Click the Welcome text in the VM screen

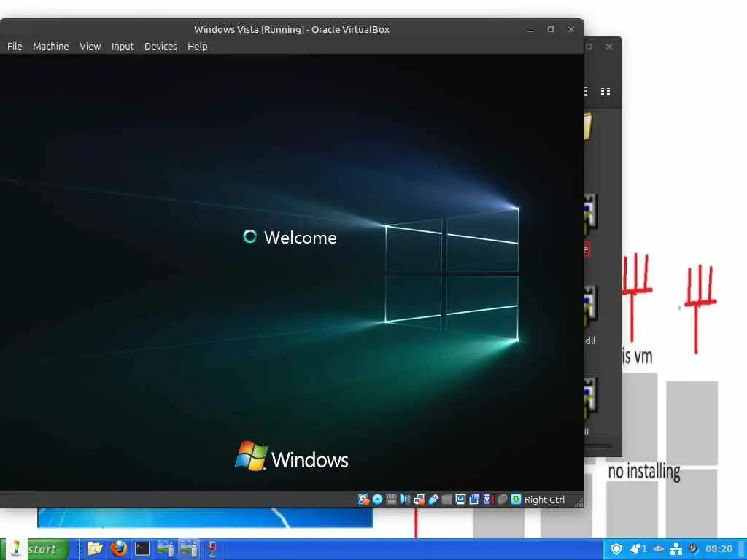click(301, 237)
